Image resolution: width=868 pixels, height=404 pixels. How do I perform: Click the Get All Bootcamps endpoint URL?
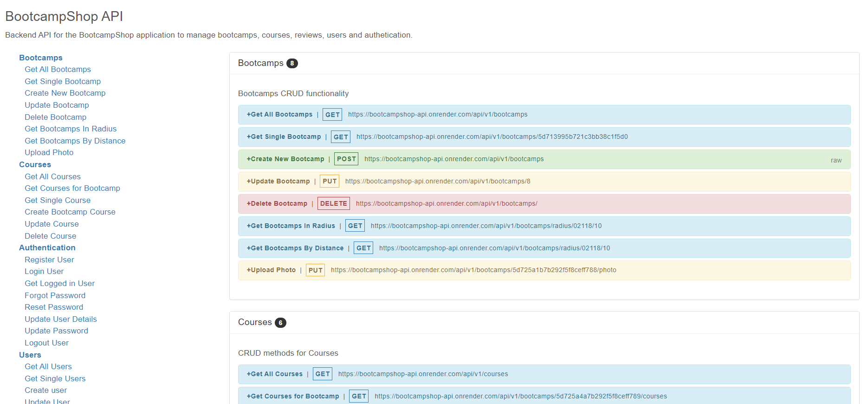pyautogui.click(x=438, y=114)
